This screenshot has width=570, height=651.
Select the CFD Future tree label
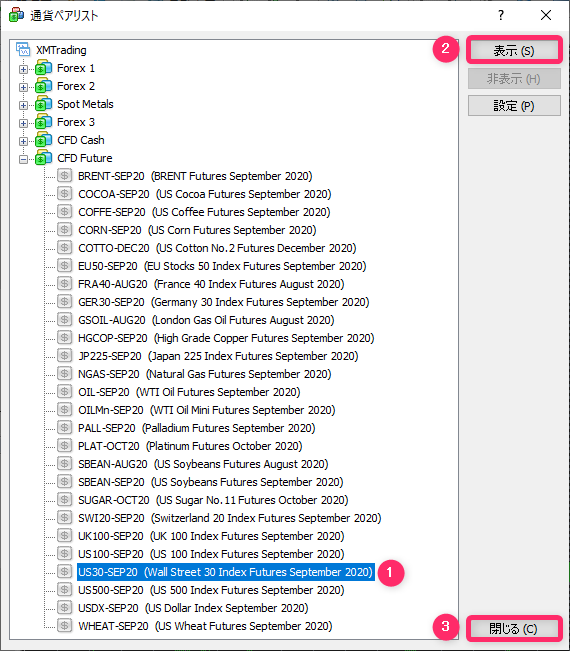85,158
